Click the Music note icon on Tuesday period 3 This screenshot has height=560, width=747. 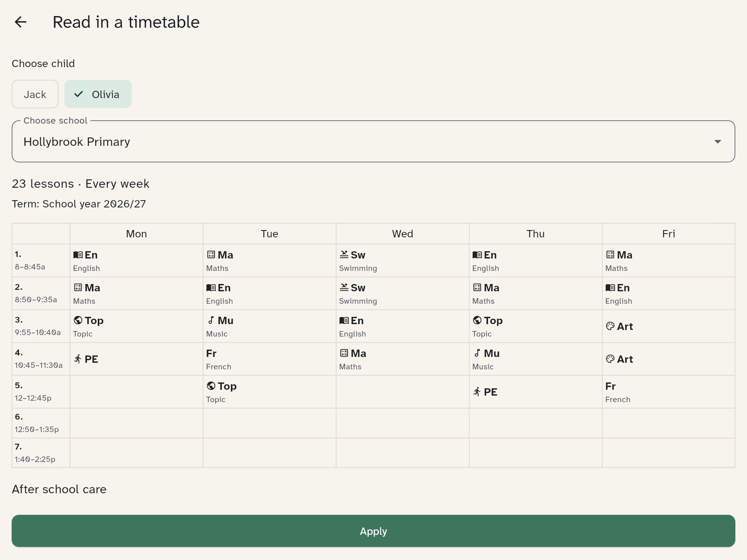(x=211, y=320)
